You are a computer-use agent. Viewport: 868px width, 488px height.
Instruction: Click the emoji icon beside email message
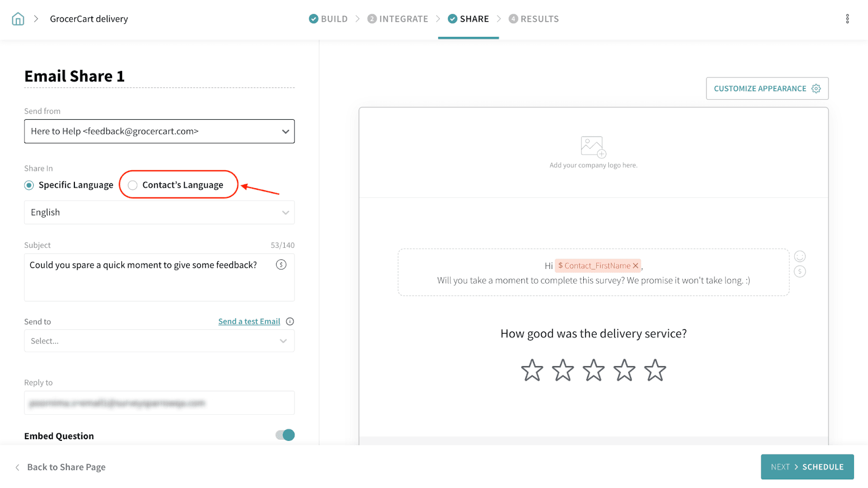800,256
